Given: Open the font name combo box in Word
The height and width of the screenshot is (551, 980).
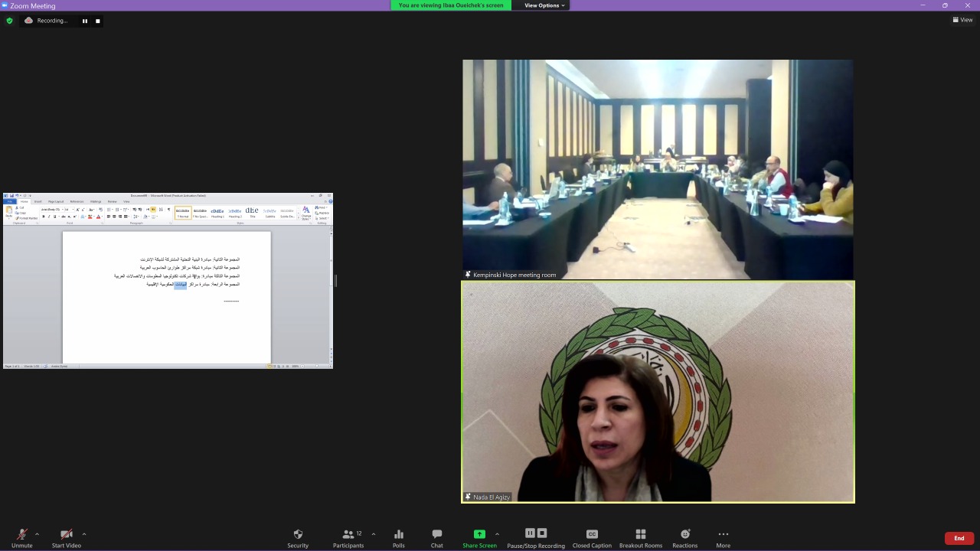Looking at the screenshot, I should pyautogui.click(x=52, y=210).
